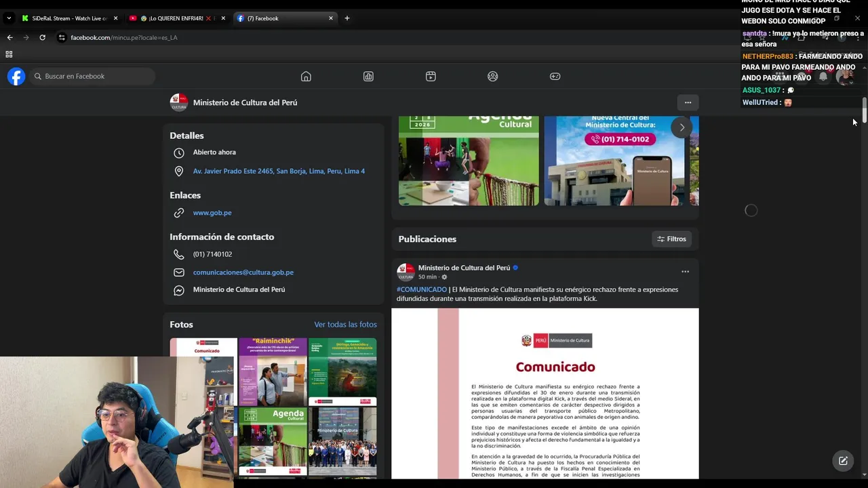The height and width of the screenshot is (488, 868).
Task: Click the Messenger icon in contact info
Action: 179,290
